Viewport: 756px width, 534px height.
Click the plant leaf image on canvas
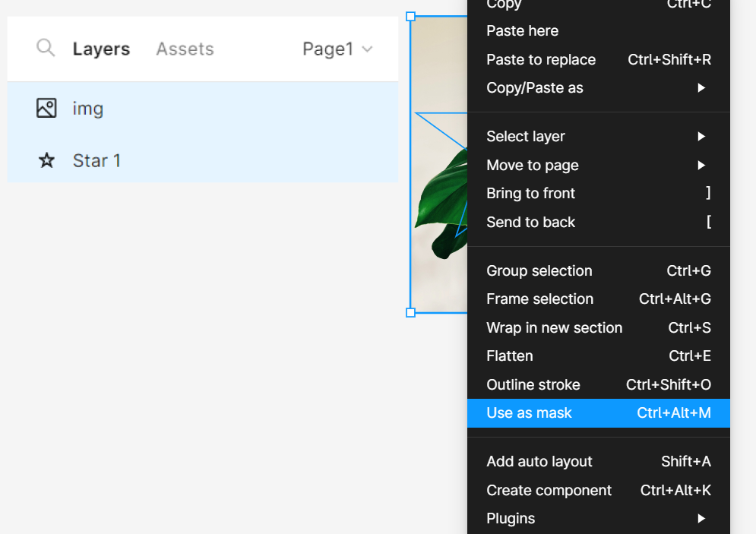(x=441, y=202)
